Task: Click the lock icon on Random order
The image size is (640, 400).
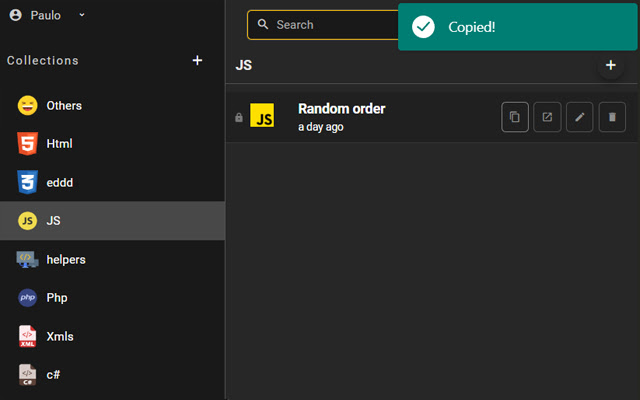Action: (x=238, y=118)
